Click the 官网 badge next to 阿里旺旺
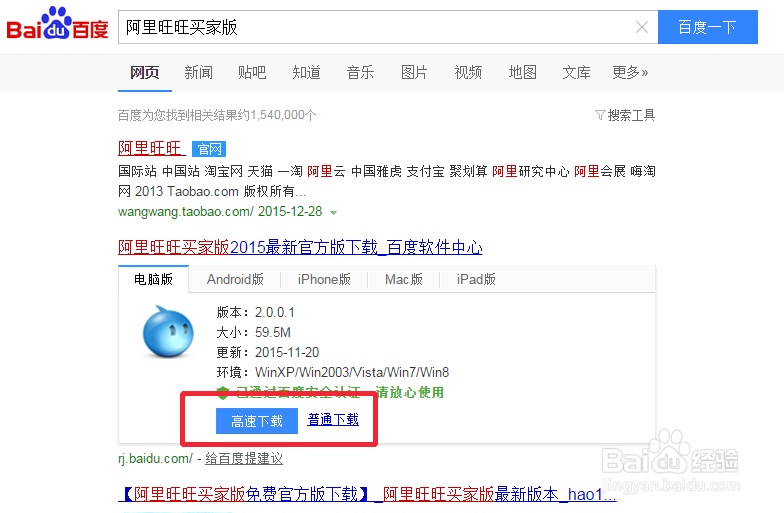784x513 pixels. 209,149
